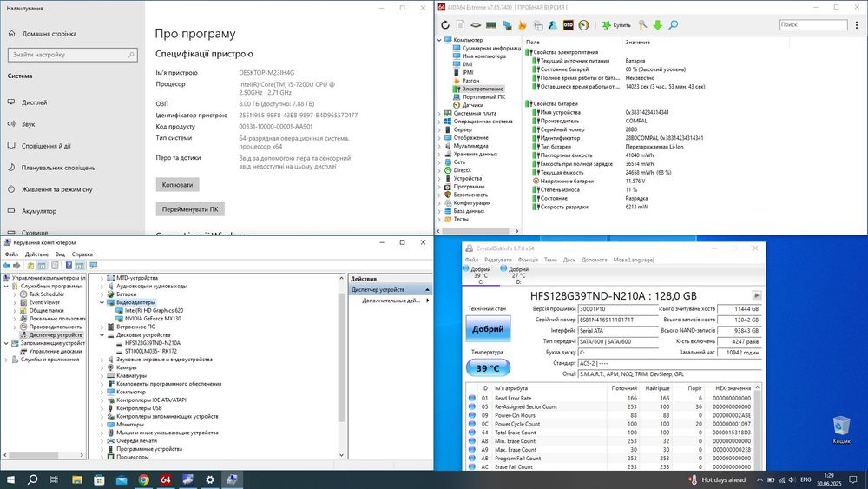The width and height of the screenshot is (868, 489).
Task: Click the Купить button in AIDA64
Action: click(617, 25)
